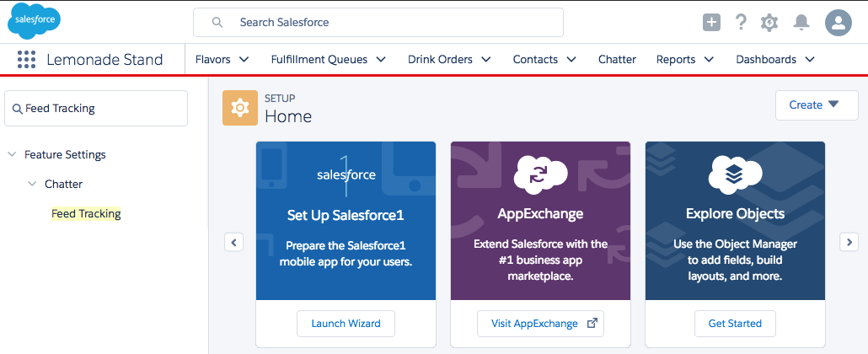
Task: Click the Launch Wizard button
Action: point(346,324)
